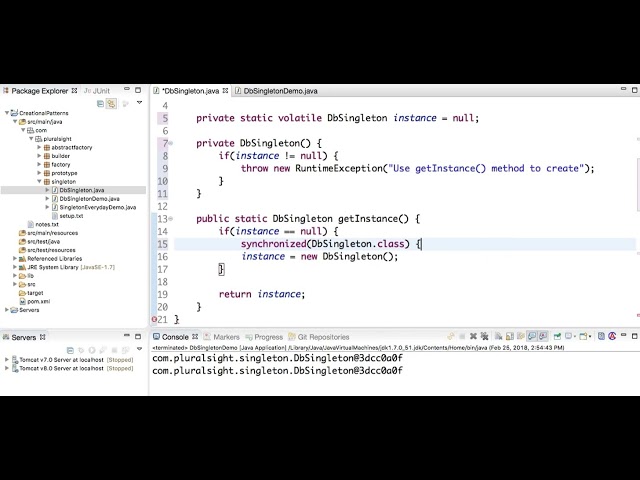Collapse the com package
The width and height of the screenshot is (640, 480).
pos(23,130)
